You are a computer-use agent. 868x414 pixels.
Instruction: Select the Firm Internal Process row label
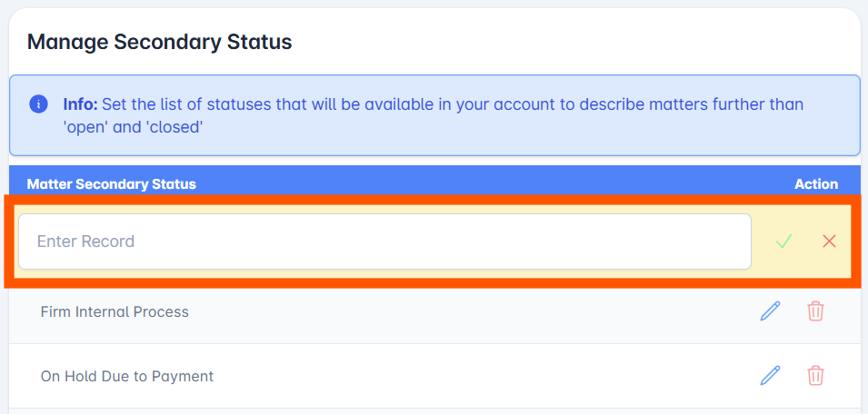[x=115, y=311]
